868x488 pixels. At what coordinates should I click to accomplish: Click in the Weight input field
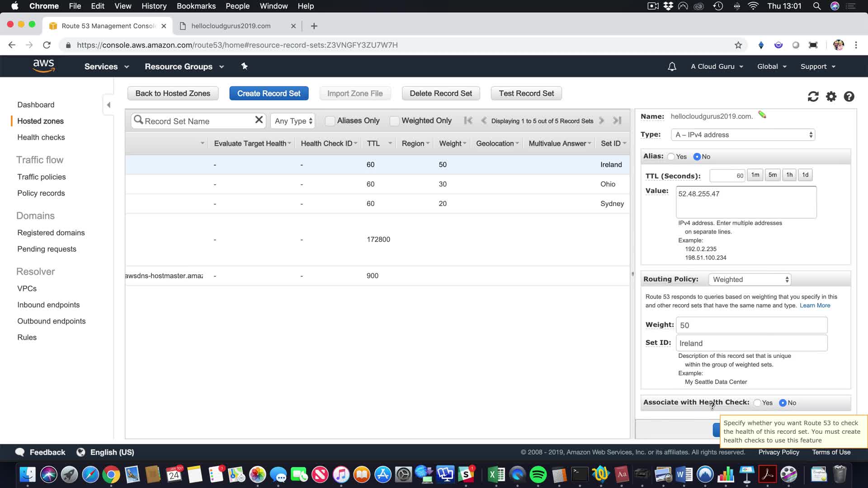point(751,325)
